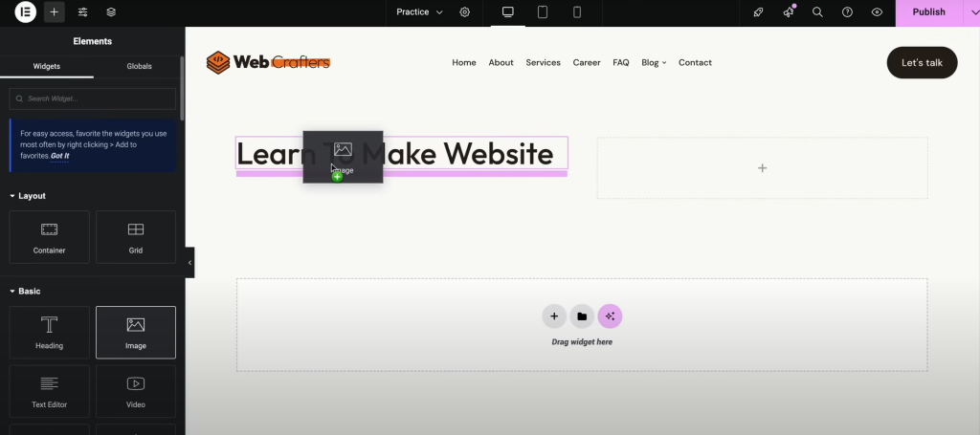Expand the Blog nav dropdown

[x=654, y=62]
